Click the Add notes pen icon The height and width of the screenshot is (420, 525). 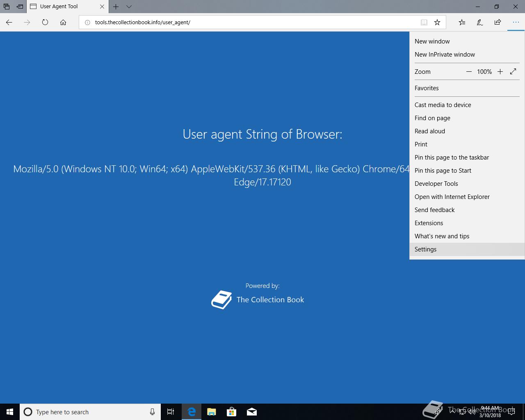[x=479, y=22]
